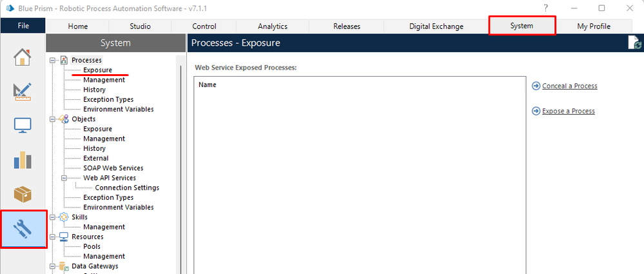Select Exception Types under Processes
644x274 pixels.
pyautogui.click(x=108, y=99)
